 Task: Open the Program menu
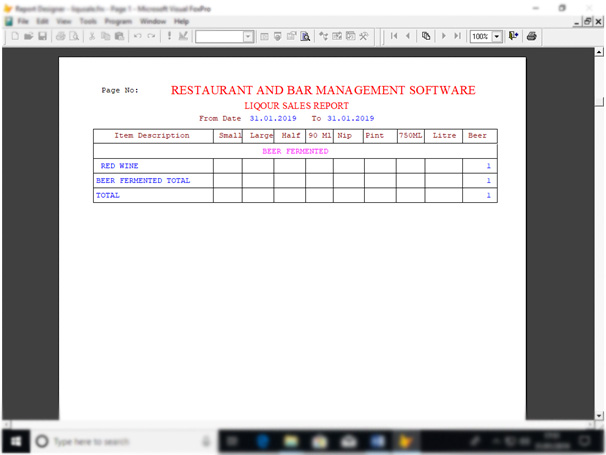118,21
